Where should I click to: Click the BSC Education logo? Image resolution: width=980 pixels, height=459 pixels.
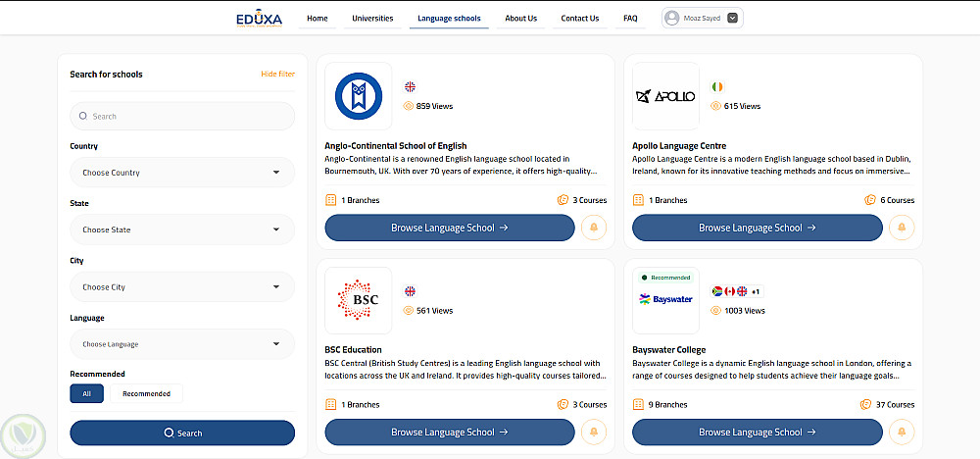click(x=358, y=300)
